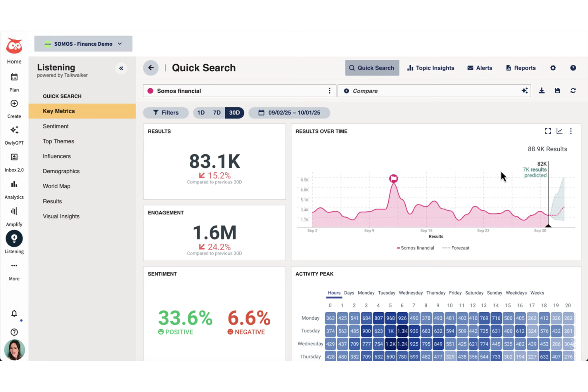This screenshot has width=588, height=392.
Task: Switch Activity Peak to Days view
Action: click(349, 293)
